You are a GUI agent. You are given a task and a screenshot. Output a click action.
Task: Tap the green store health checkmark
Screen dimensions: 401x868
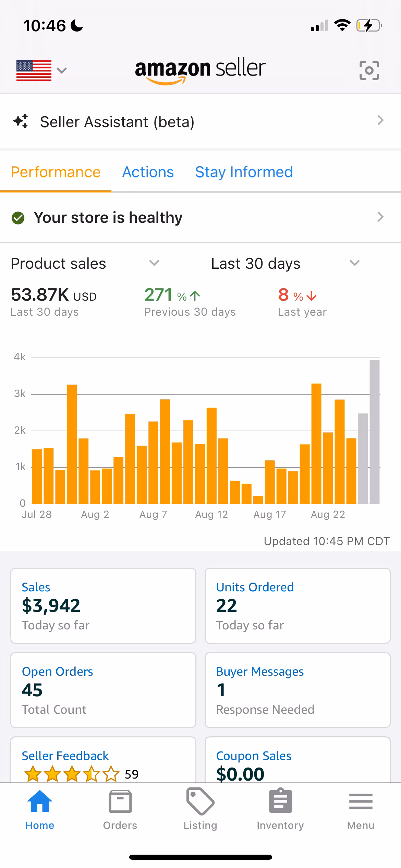coord(18,218)
